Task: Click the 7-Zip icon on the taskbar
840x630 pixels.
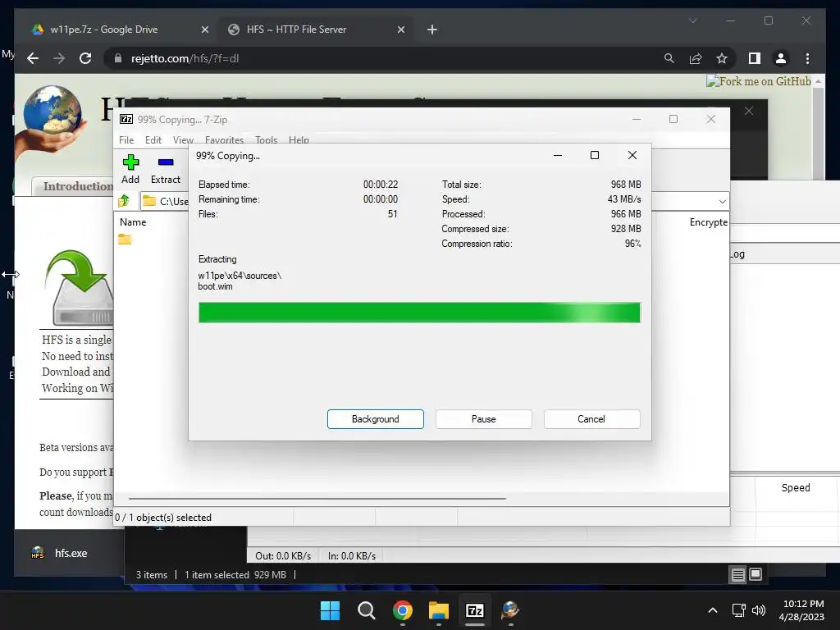Action: (475, 610)
